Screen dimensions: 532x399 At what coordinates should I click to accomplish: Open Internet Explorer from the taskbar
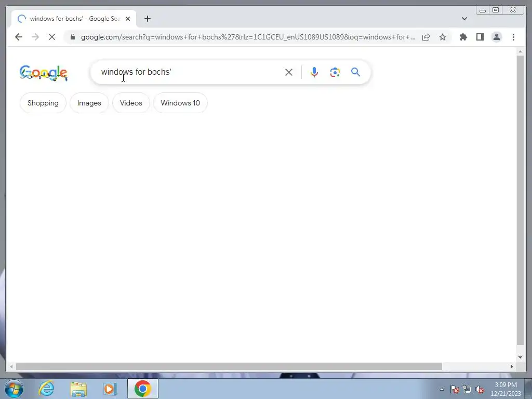tap(46, 389)
